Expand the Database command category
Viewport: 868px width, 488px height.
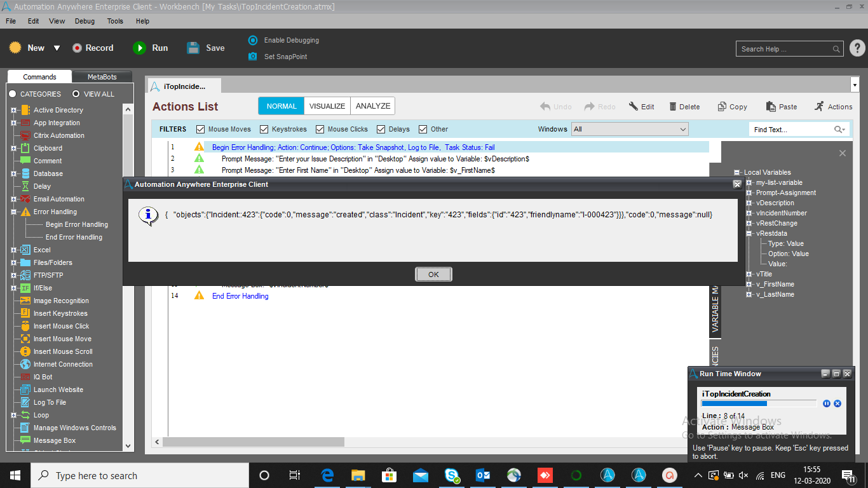coord(13,173)
